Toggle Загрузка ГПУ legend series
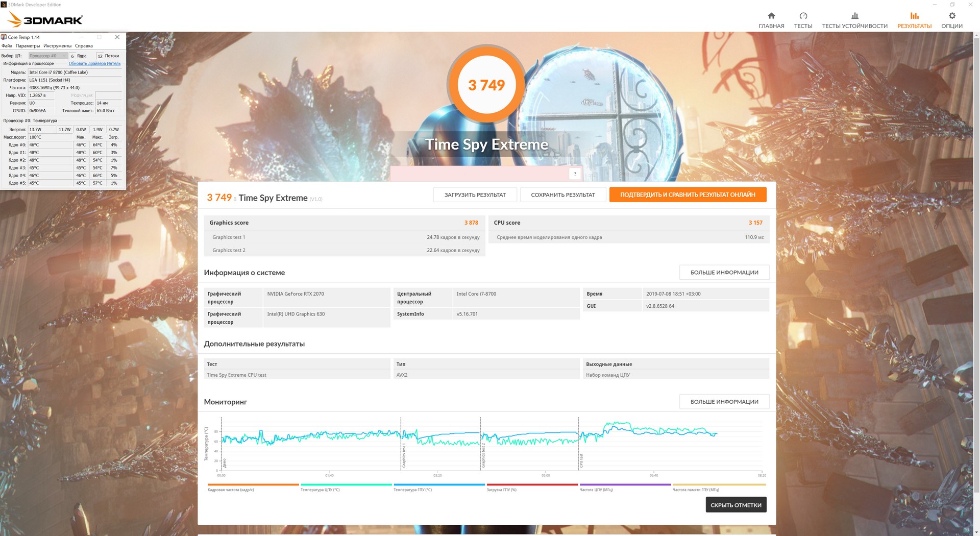The image size is (980, 536). (532, 488)
